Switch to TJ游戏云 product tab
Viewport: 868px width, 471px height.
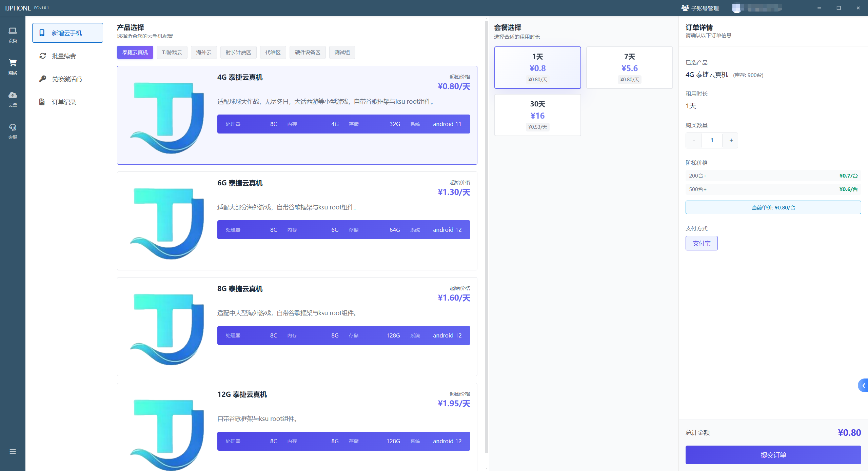click(172, 52)
